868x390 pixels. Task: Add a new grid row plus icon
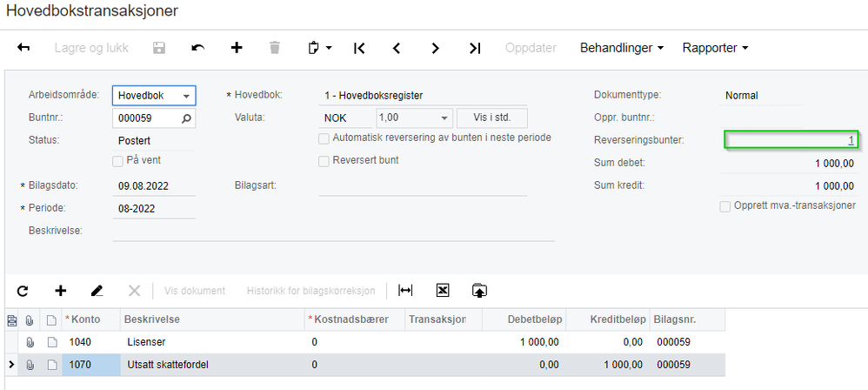[60, 291]
